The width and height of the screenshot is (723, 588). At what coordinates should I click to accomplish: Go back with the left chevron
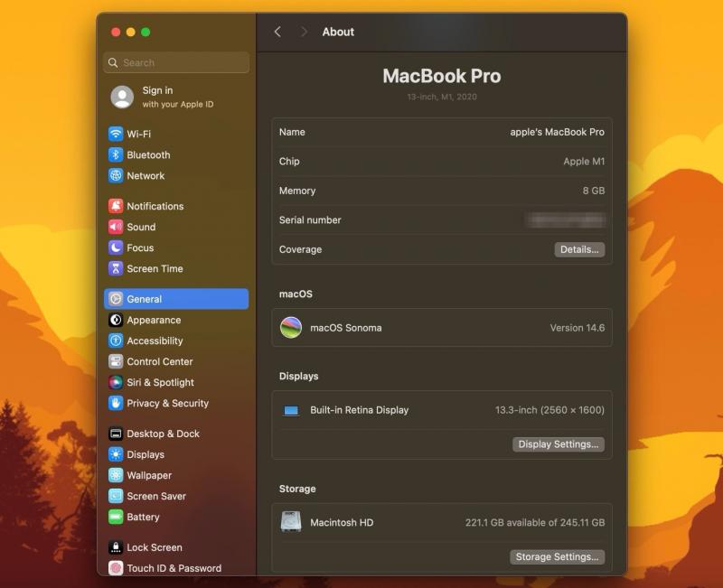[277, 32]
